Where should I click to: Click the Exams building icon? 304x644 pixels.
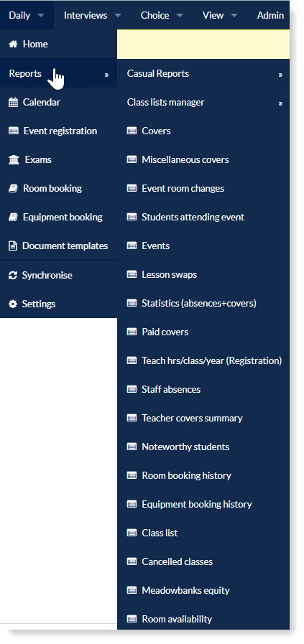click(14, 160)
